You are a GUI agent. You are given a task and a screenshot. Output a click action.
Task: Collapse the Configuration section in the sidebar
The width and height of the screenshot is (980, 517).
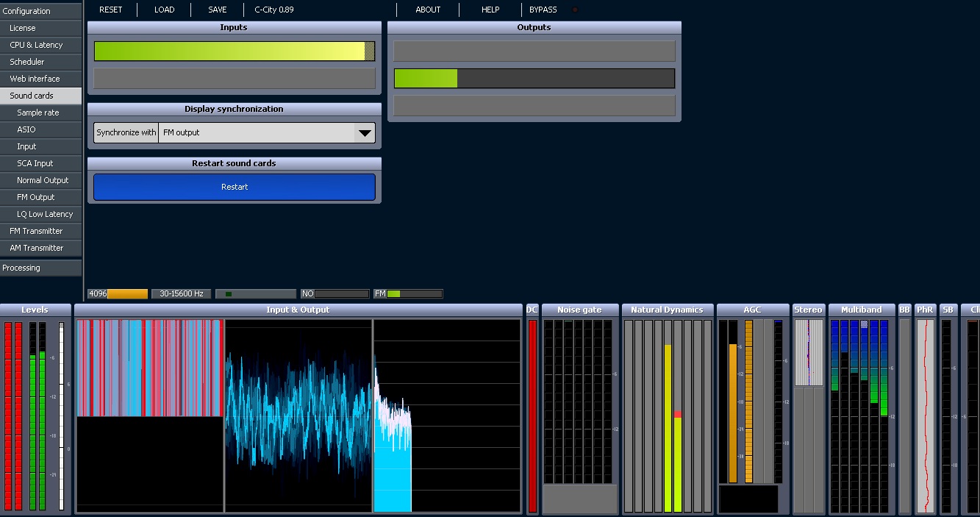click(x=41, y=11)
